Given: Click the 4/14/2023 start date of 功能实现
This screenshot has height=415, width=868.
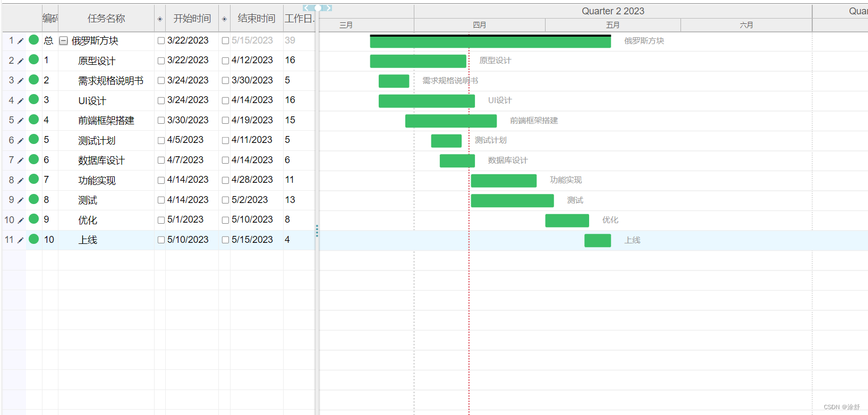Looking at the screenshot, I should (188, 180).
